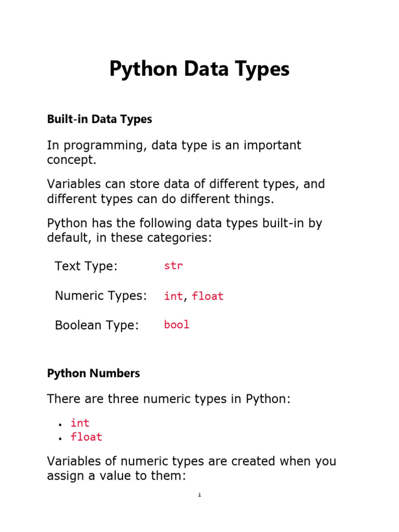Click the red "bool" code text
Image resolution: width=399 pixels, height=532 pixels.
(177, 325)
